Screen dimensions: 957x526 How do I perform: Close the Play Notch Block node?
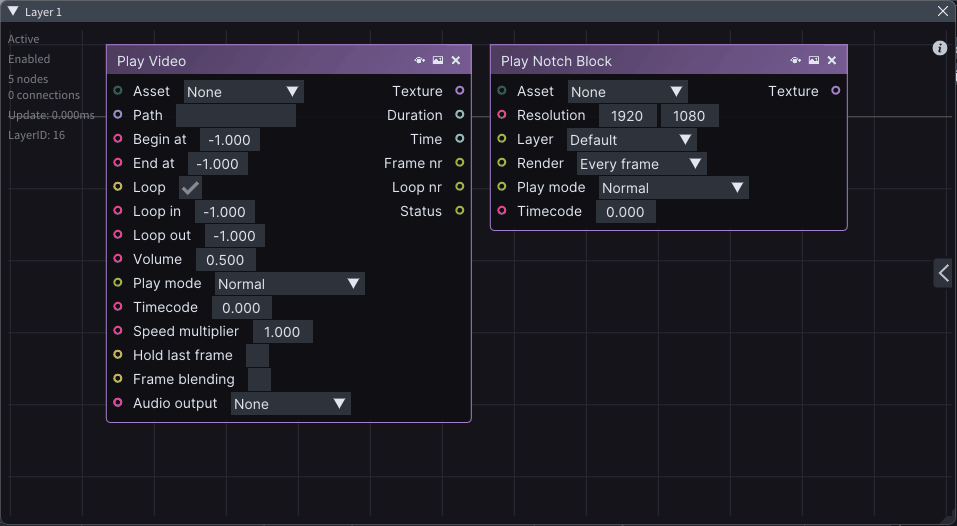point(832,60)
